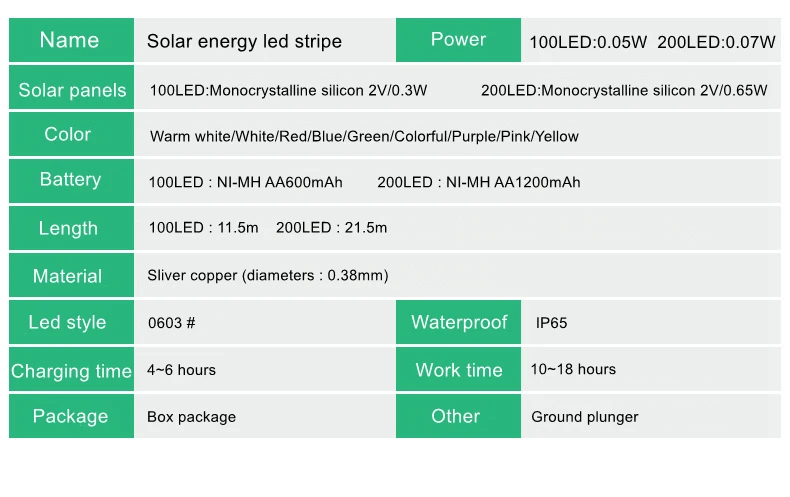The image size is (790, 497).
Task: Select the Material label cell
Action: [x=68, y=276]
